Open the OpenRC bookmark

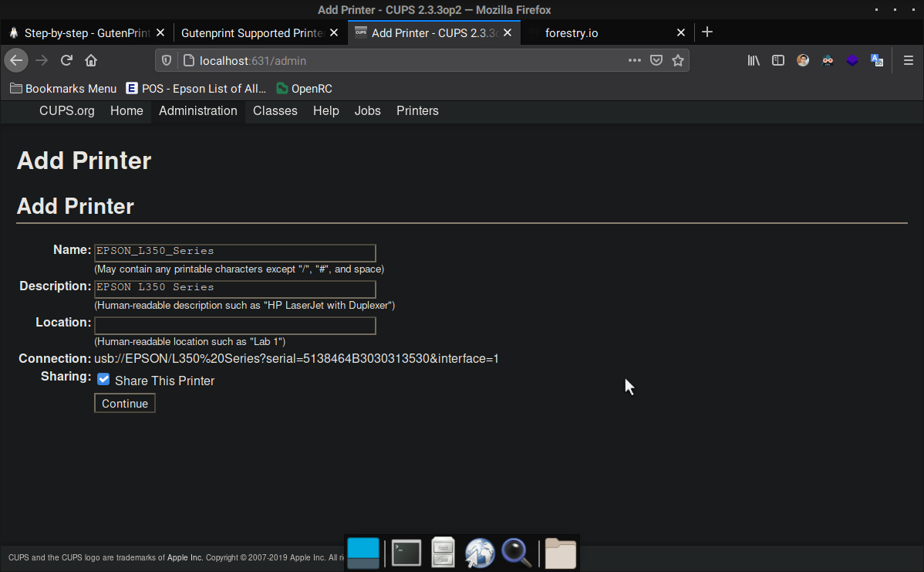coord(304,89)
